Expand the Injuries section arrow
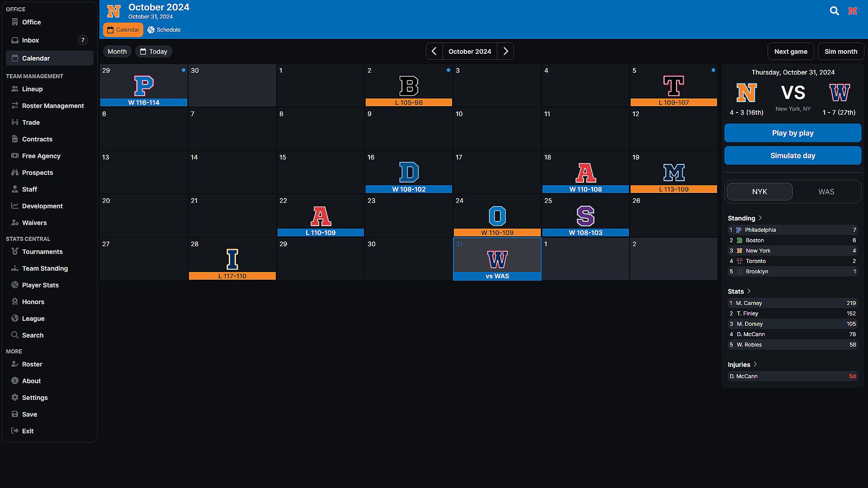This screenshot has width=868, height=488. [755, 365]
